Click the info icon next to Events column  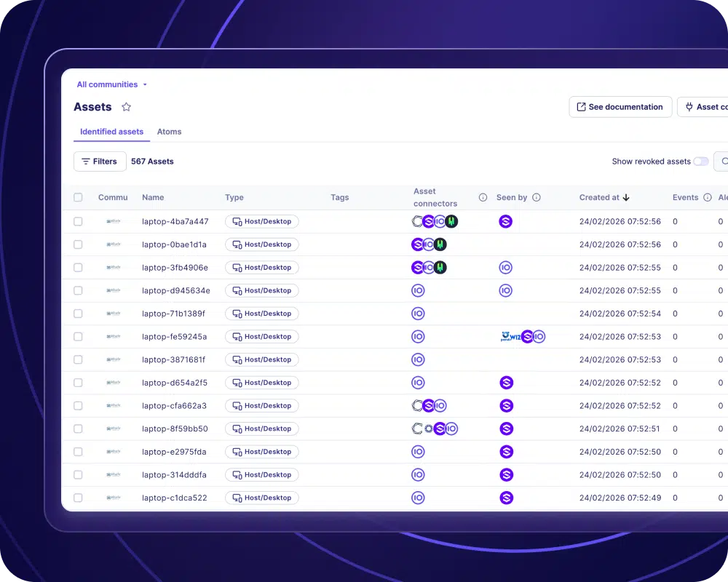click(707, 198)
